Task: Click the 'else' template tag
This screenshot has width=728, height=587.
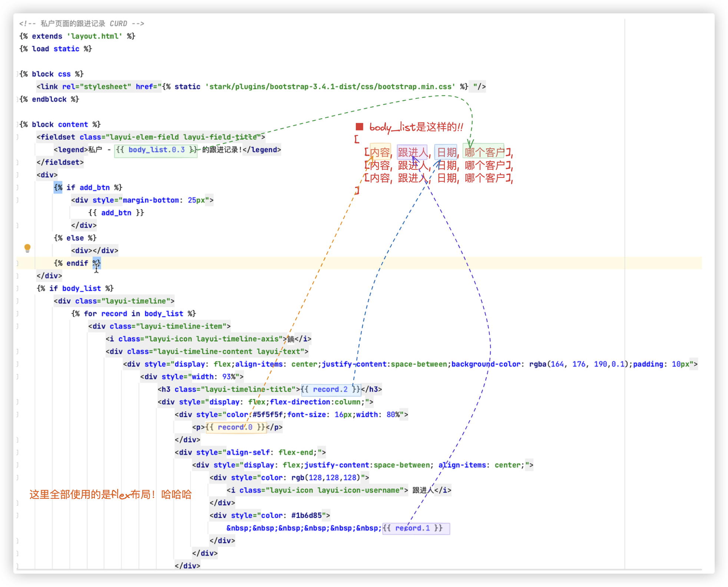Action: pyautogui.click(x=75, y=238)
